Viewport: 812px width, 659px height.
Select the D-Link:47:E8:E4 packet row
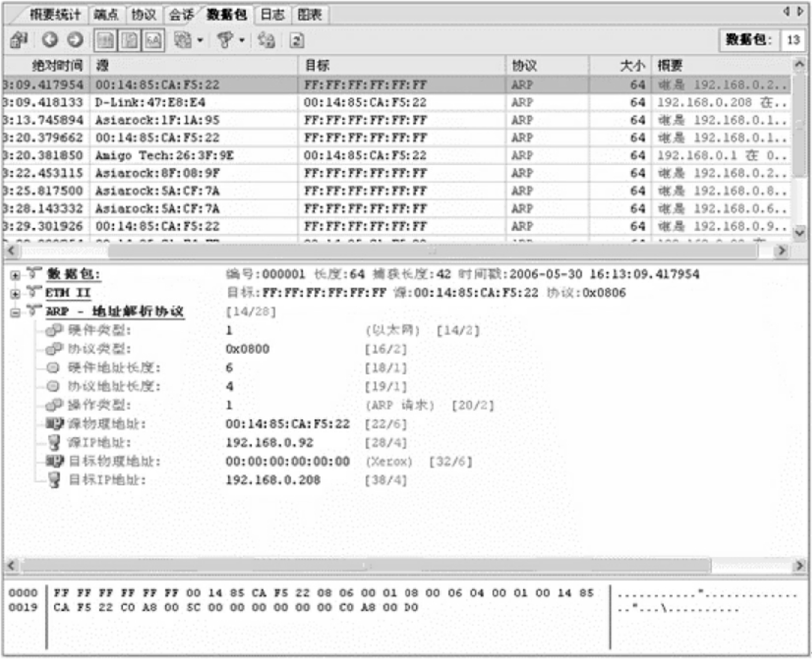pyautogui.click(x=396, y=102)
